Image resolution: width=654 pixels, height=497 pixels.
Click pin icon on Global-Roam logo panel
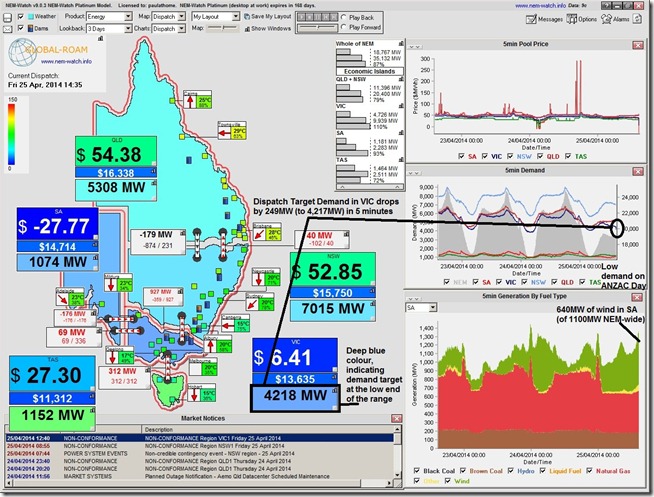click(101, 39)
